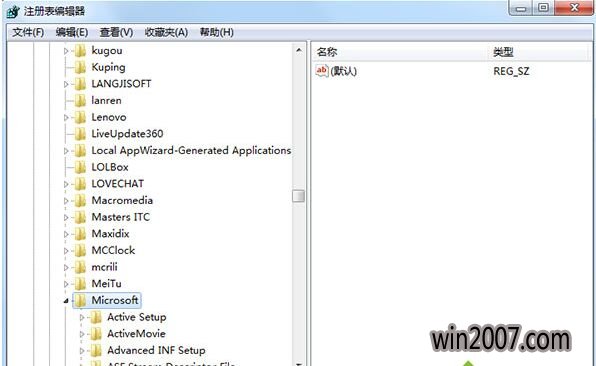596x366 pixels.
Task: Click the Masters ITC folder icon
Action: (x=80, y=217)
